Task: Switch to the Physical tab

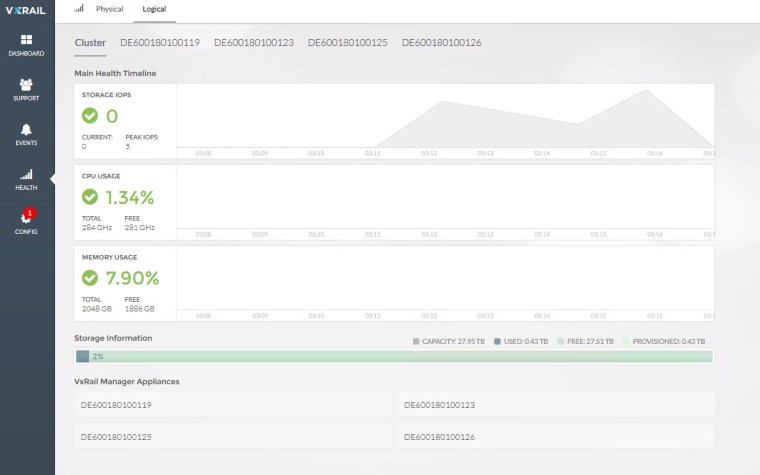Action: click(110, 9)
